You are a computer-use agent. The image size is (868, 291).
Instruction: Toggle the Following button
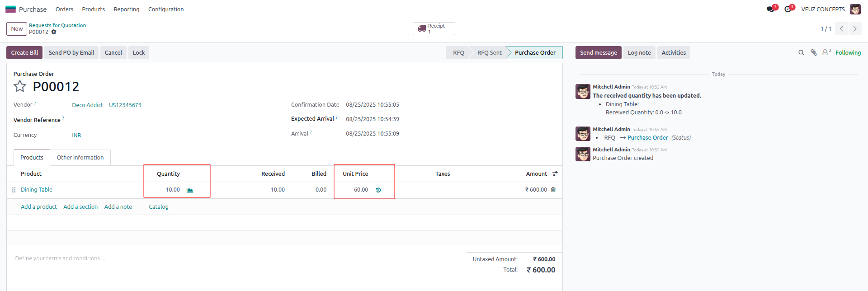pos(848,53)
